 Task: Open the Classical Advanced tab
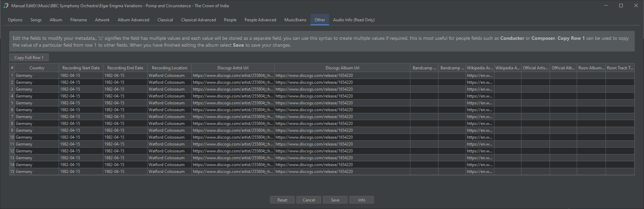pyautogui.click(x=198, y=20)
